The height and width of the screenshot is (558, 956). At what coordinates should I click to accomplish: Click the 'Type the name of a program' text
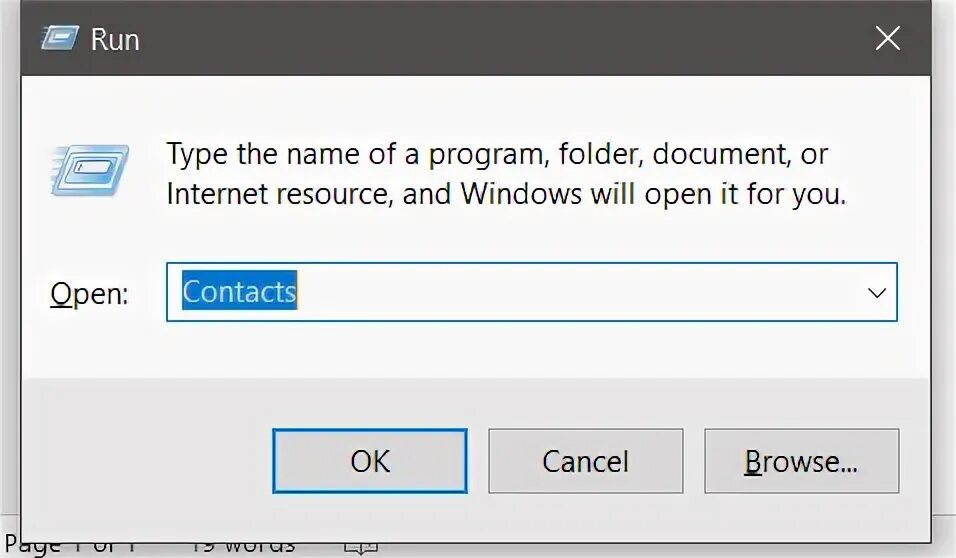click(355, 154)
